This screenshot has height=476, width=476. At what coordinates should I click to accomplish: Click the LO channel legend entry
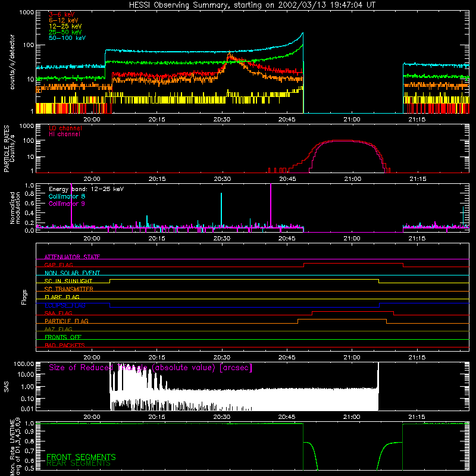(x=65, y=128)
